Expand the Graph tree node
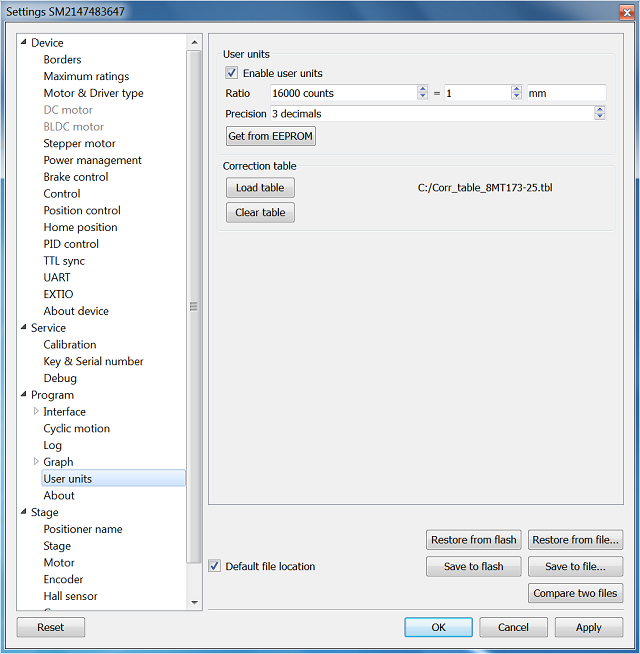 [x=37, y=461]
